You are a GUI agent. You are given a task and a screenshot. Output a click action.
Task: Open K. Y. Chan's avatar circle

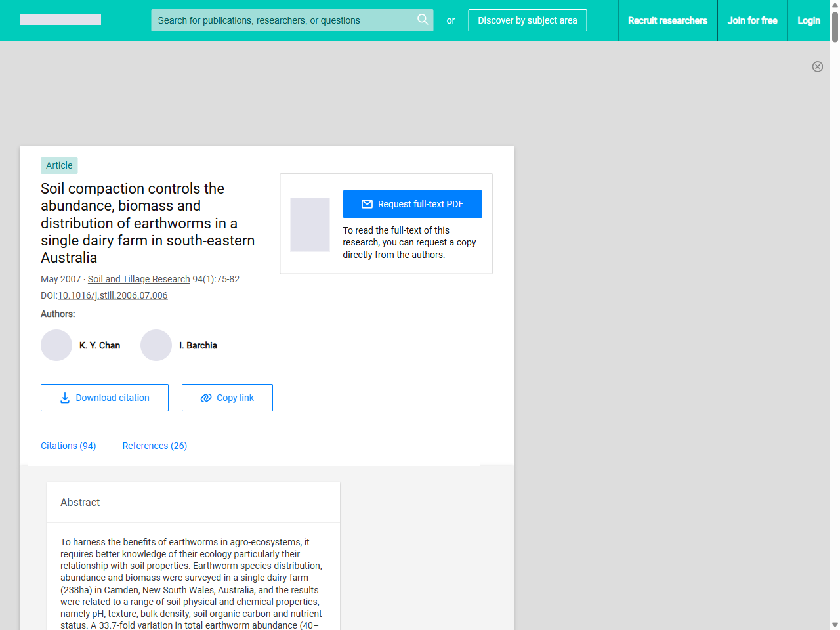tap(56, 345)
